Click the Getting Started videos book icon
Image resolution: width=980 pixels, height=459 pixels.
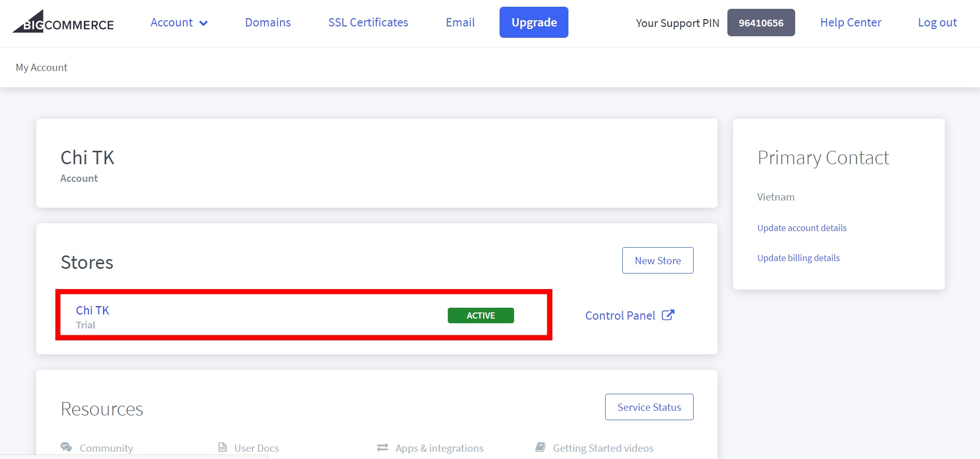point(540,447)
